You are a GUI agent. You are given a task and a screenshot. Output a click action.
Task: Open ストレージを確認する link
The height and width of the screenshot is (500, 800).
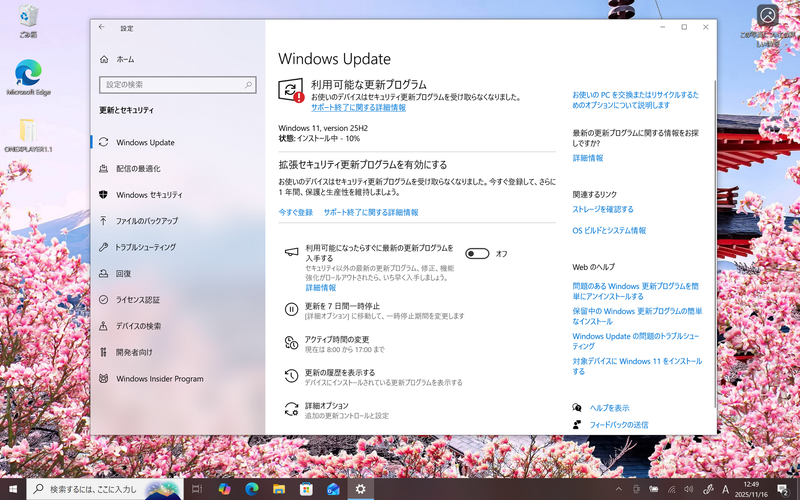pyautogui.click(x=603, y=209)
